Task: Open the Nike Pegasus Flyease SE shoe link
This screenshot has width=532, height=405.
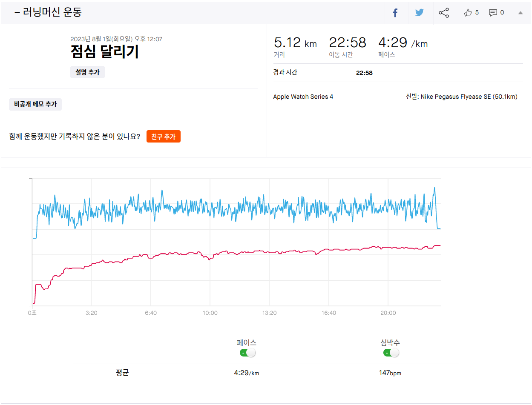Action: tap(469, 97)
